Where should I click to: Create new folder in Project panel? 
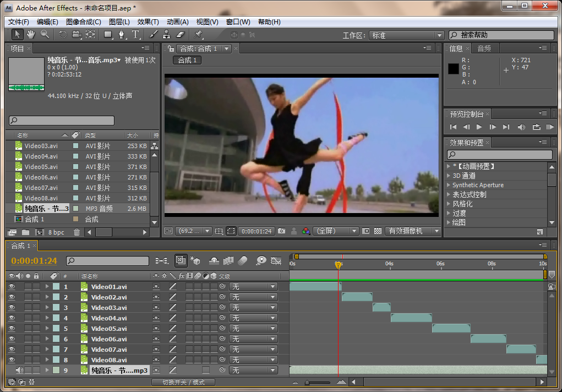pos(25,232)
